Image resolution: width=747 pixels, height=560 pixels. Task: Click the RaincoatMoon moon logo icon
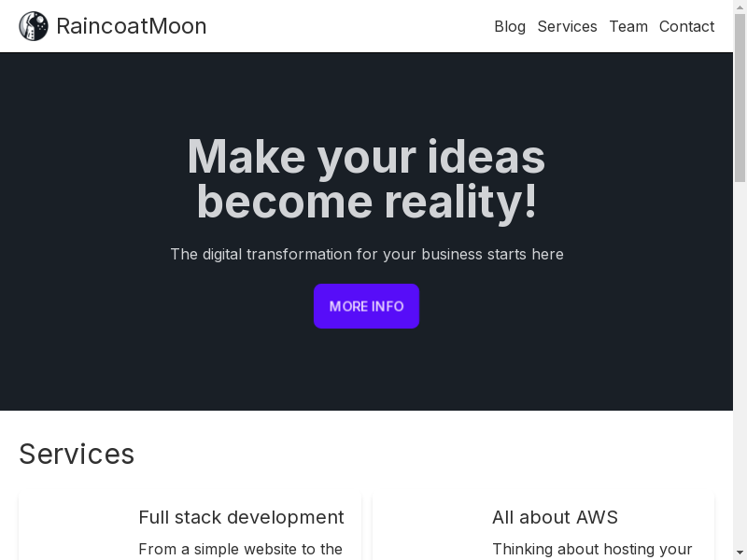pos(34,26)
